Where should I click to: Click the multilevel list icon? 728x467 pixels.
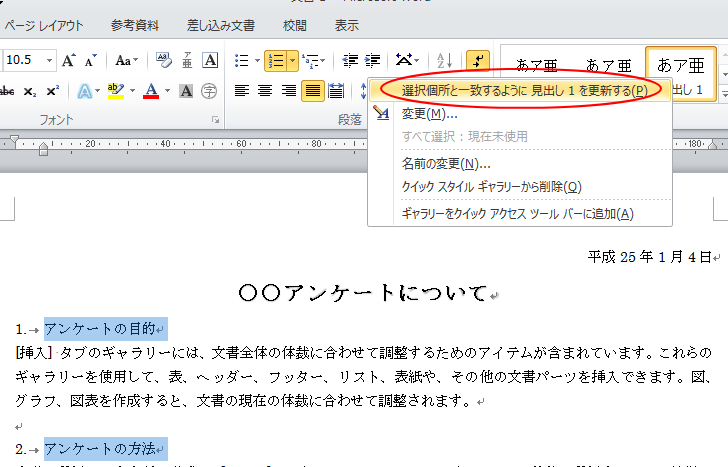point(309,61)
